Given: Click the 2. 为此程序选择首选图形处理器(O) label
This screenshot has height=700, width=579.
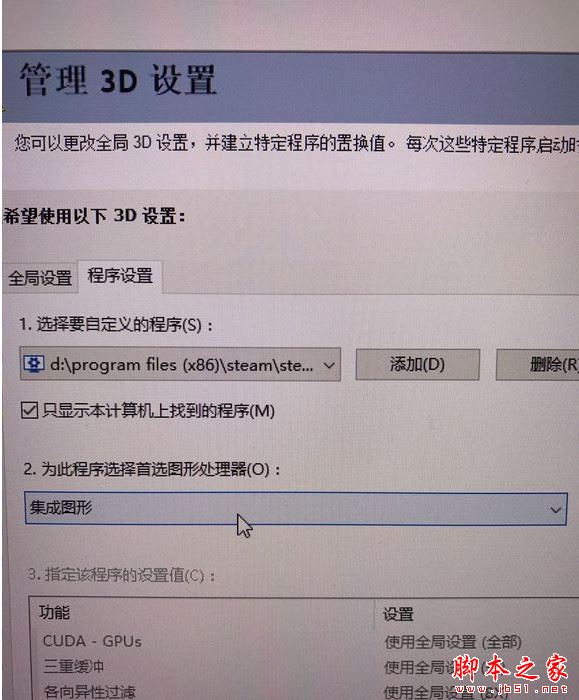Looking at the screenshot, I should pos(152,469).
